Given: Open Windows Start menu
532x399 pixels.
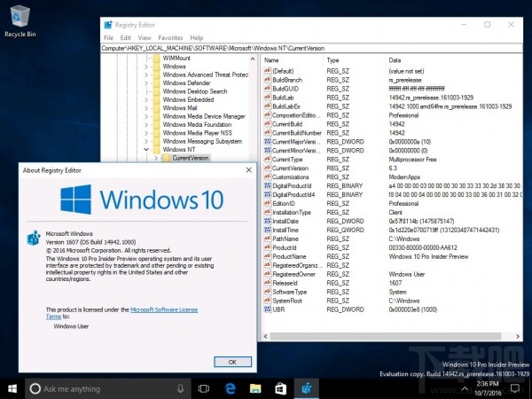Looking at the screenshot, I should click(12, 388).
